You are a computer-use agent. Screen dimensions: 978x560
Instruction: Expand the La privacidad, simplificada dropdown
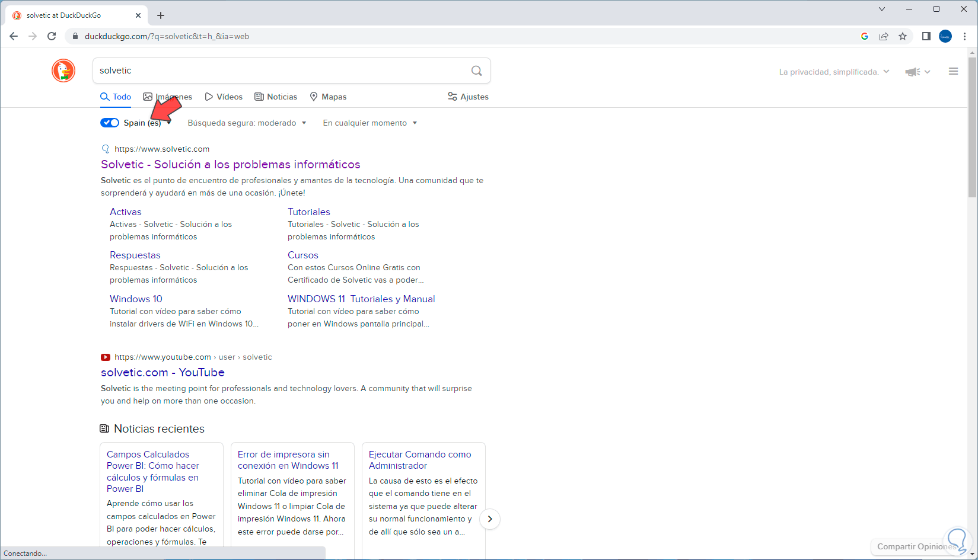click(x=834, y=72)
